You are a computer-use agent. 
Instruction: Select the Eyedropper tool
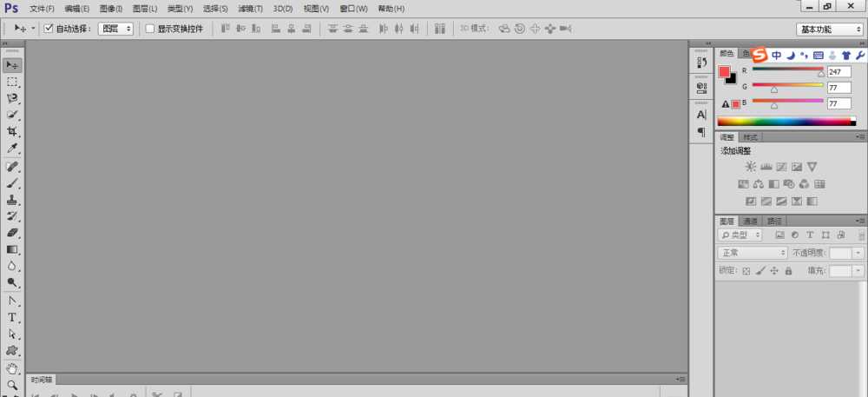pos(12,149)
